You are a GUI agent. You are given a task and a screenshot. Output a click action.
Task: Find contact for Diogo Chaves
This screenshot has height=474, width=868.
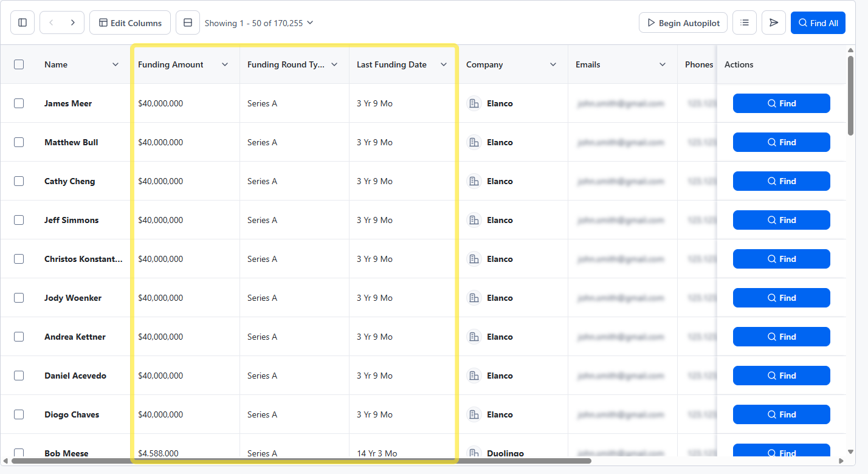pos(782,414)
